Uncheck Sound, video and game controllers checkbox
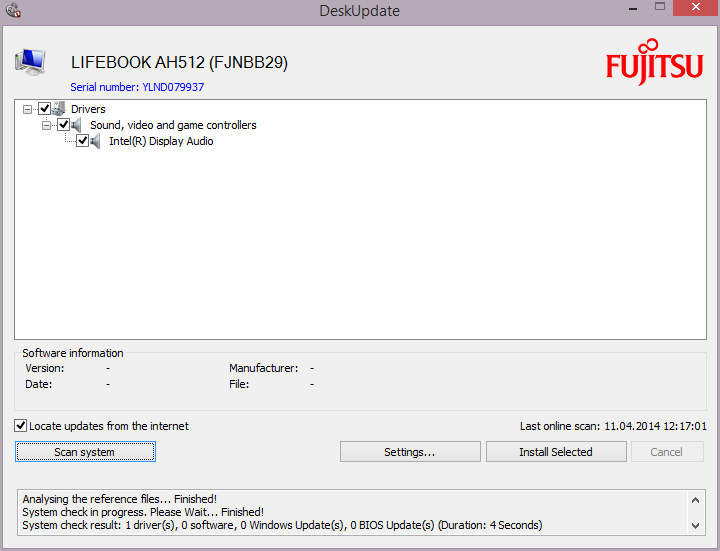Image resolution: width=720 pixels, height=551 pixels. (63, 125)
